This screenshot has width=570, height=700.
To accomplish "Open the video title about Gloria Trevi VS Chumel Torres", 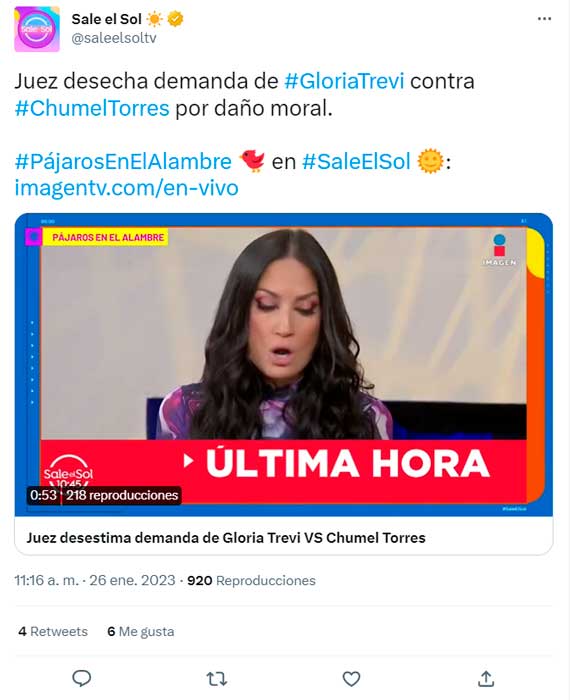I will click(x=226, y=538).
